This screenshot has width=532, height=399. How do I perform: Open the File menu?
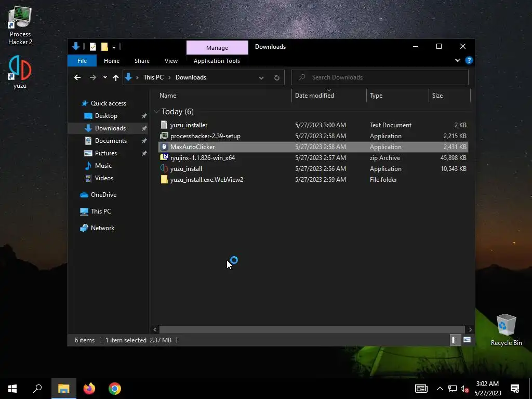82,61
